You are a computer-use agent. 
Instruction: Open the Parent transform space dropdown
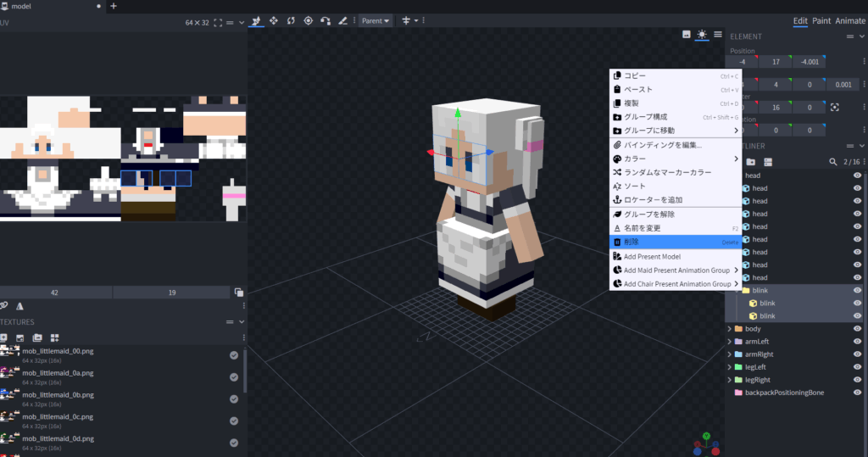376,20
